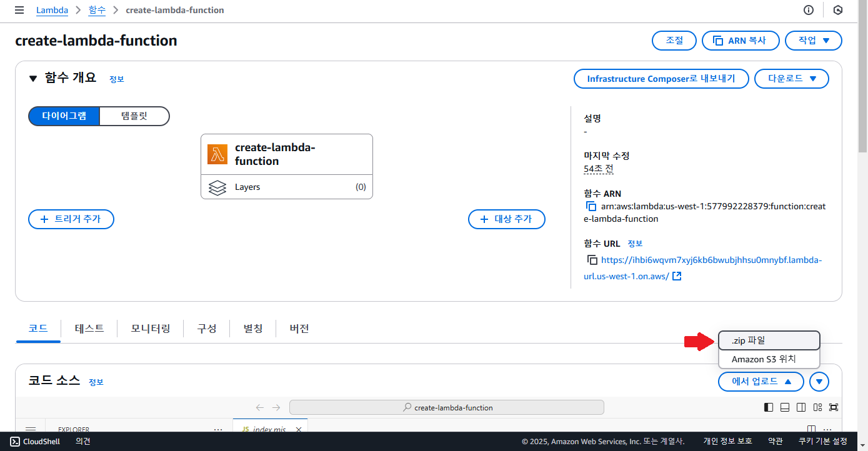Open the Feedback link in footer
This screenshot has width=868, height=451.
(83, 442)
